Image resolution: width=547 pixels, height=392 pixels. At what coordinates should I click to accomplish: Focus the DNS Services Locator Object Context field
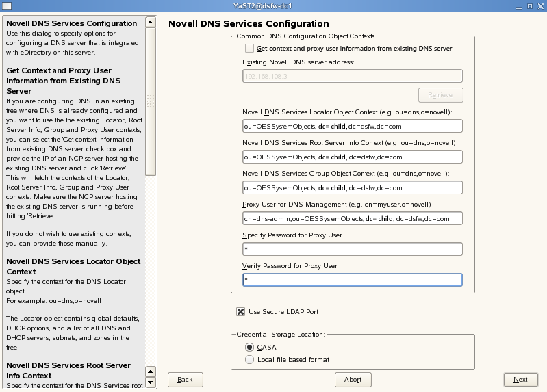point(353,126)
